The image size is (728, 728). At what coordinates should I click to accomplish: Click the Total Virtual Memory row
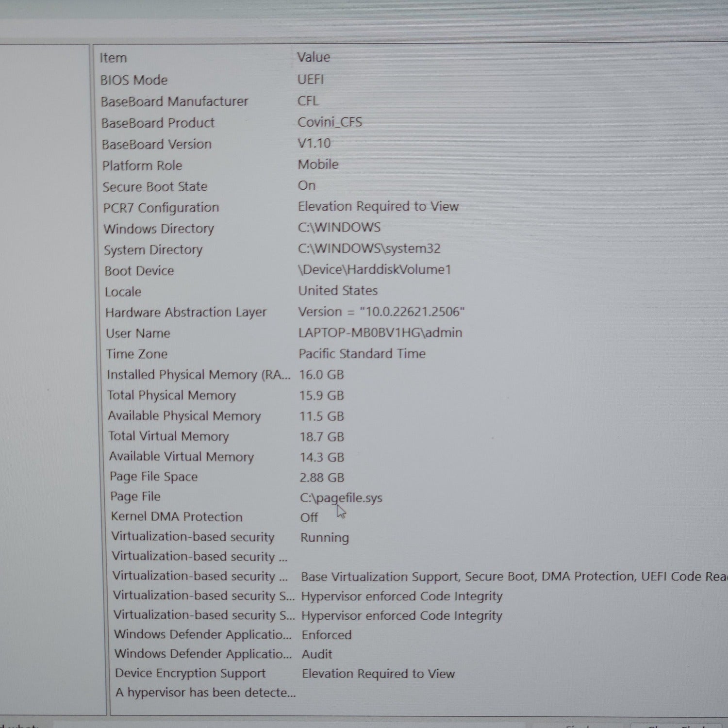168,436
